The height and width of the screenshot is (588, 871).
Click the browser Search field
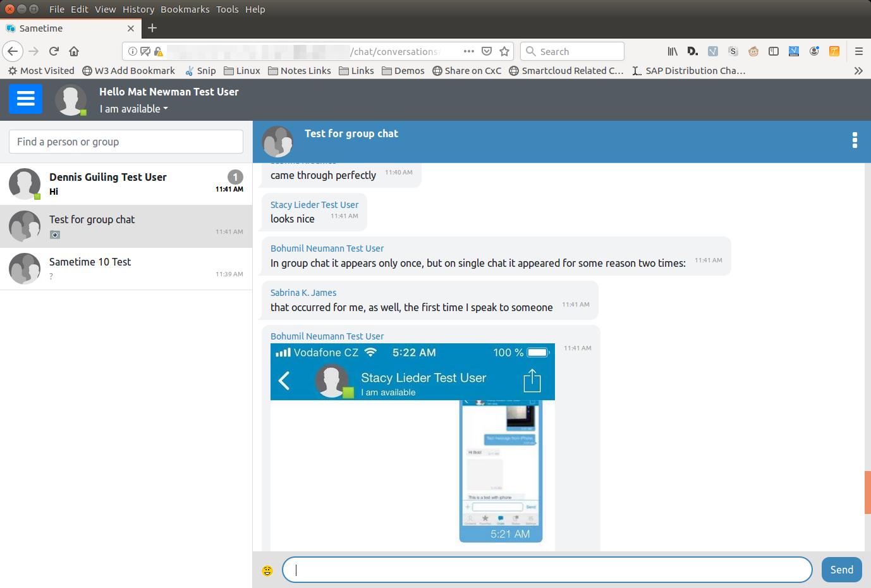pos(572,51)
